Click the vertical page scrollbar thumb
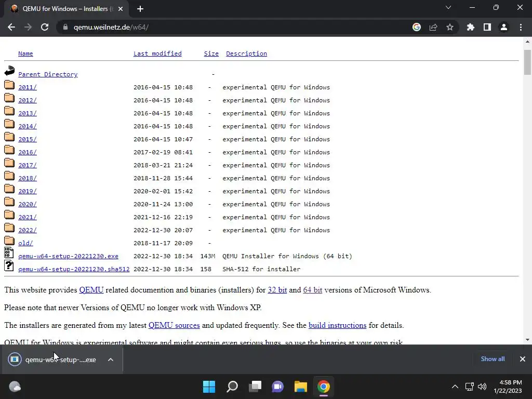The width and height of the screenshot is (532, 399). coord(527,62)
